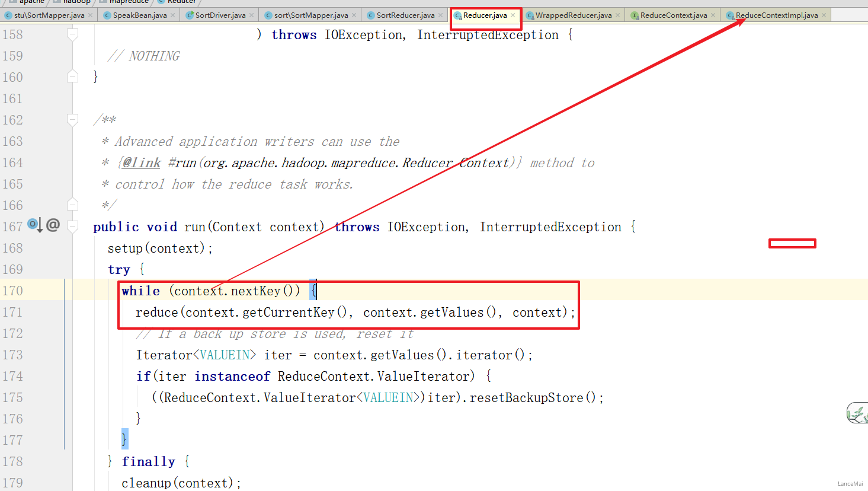The height and width of the screenshot is (491, 868).
Task: Open the ReduceContextImpl.java tab
Action: (777, 15)
